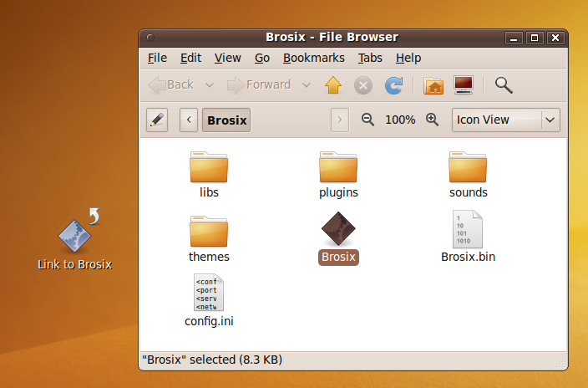Click the window resize grip
This screenshot has height=388, width=588.
click(562, 363)
